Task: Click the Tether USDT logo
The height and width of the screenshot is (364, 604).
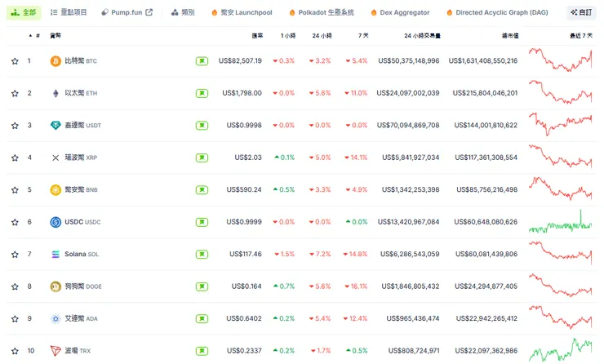Action: click(x=56, y=126)
